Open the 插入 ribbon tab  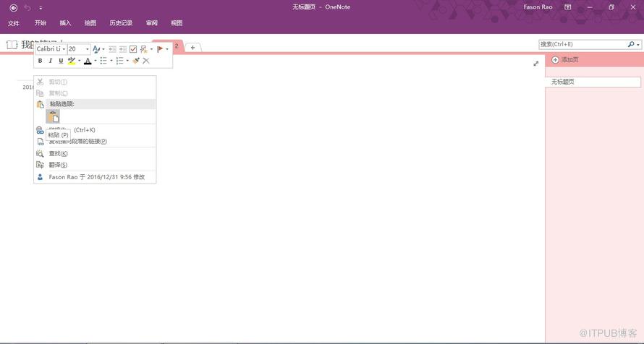65,23
